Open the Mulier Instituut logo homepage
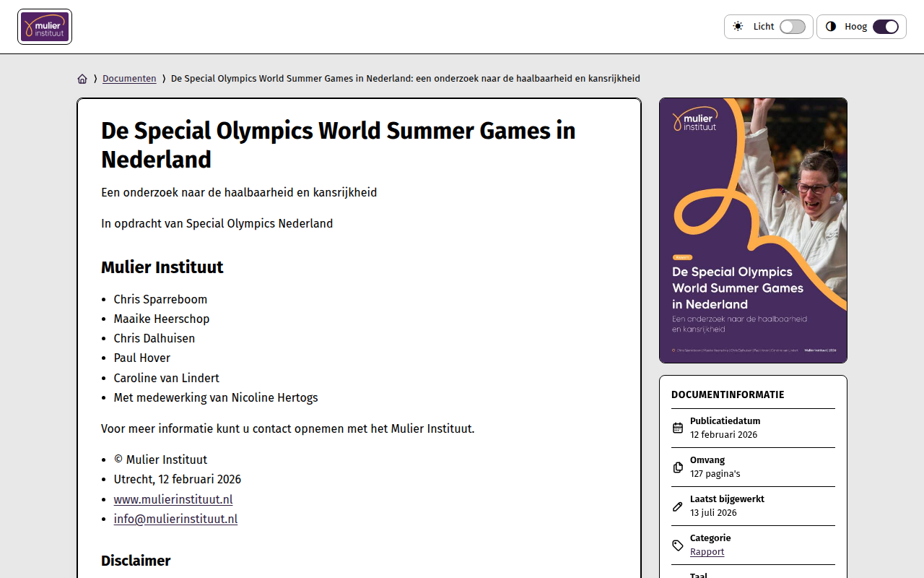Image resolution: width=924 pixels, height=578 pixels. tap(45, 27)
